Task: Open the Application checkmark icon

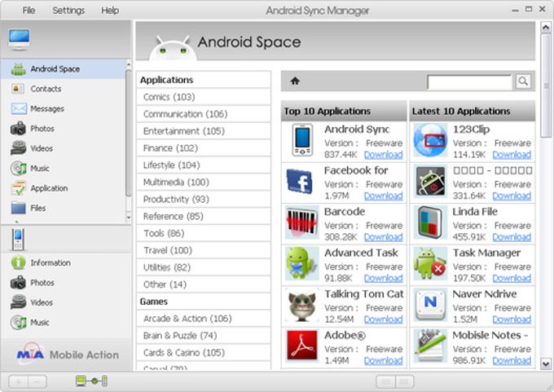Action: (18, 188)
